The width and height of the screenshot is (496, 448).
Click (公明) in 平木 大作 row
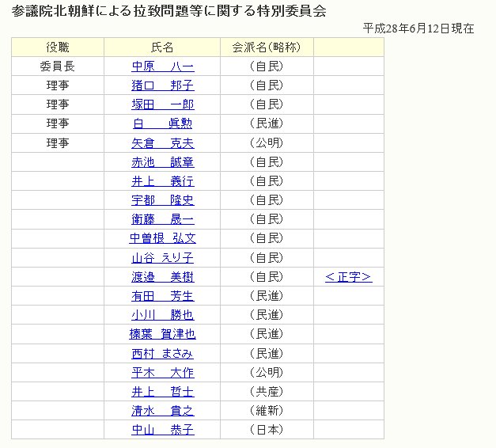point(267,372)
